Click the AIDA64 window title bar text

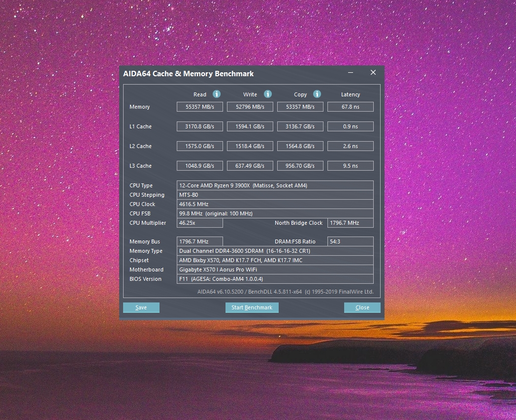click(188, 74)
